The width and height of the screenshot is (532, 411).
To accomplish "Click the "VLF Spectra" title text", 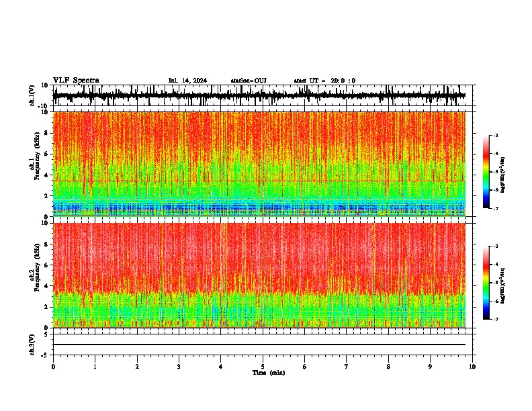I will (76, 81).
